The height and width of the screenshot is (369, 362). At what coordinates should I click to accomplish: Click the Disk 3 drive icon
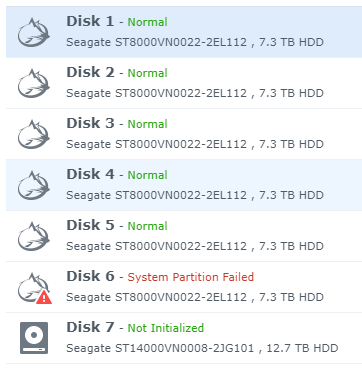click(x=33, y=134)
